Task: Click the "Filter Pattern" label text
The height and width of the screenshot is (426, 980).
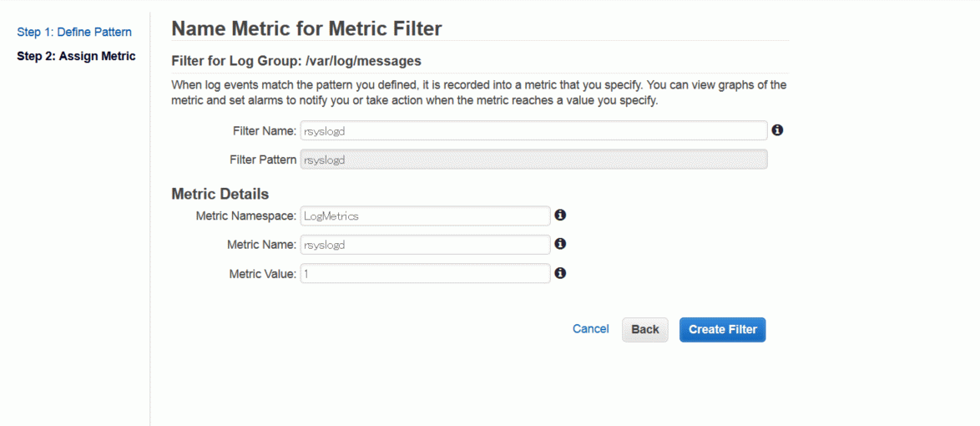Action: point(263,160)
